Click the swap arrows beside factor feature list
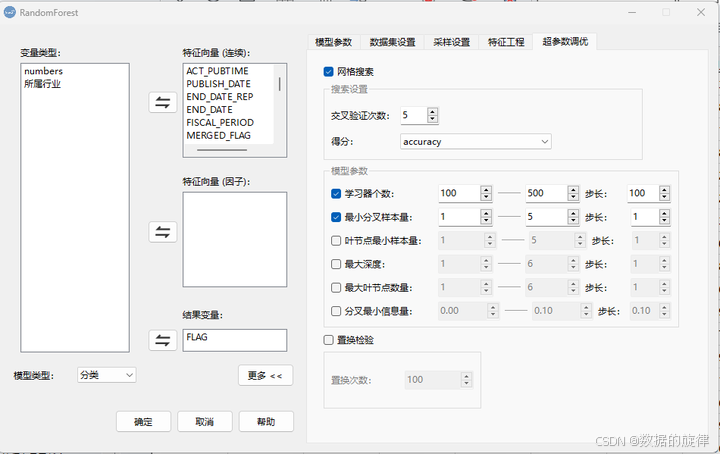The height and width of the screenshot is (454, 720). [x=163, y=232]
